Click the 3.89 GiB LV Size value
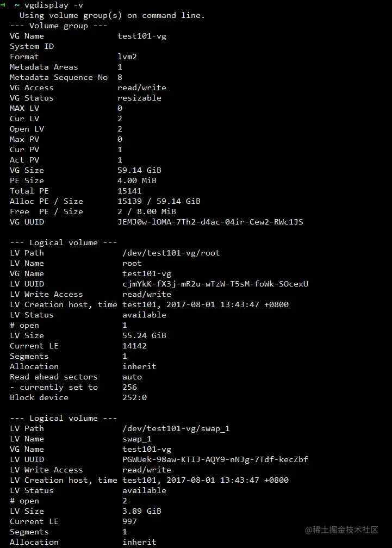 coord(141,511)
